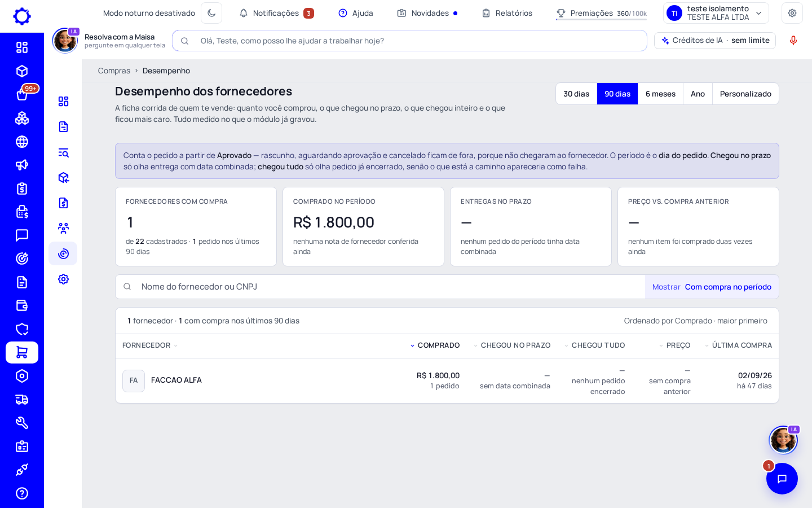Click the plug integrations icon in the sidebar

tap(22, 470)
